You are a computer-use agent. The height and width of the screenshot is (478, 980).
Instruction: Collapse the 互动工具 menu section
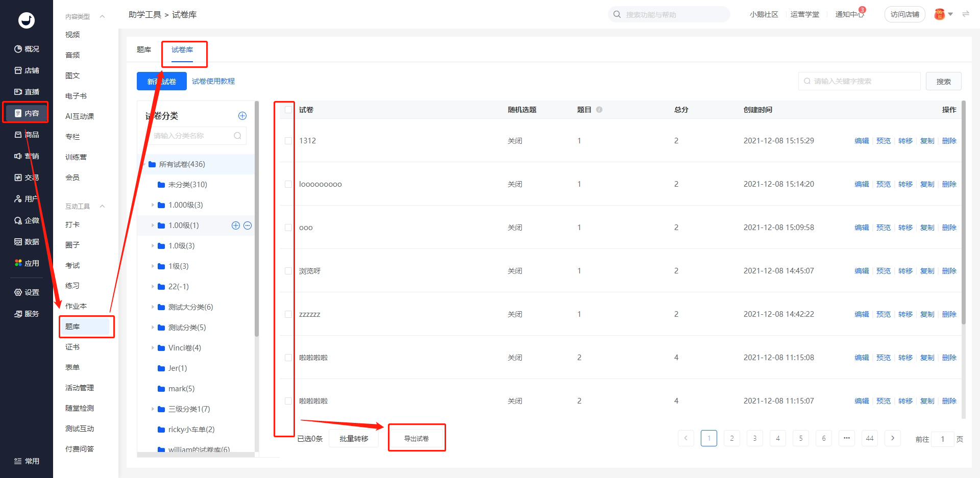102,206
